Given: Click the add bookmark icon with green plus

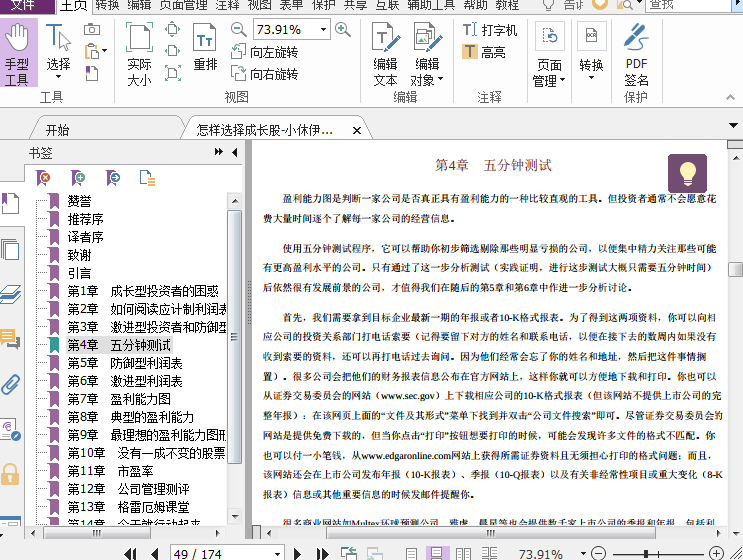Looking at the screenshot, I should tap(78, 177).
